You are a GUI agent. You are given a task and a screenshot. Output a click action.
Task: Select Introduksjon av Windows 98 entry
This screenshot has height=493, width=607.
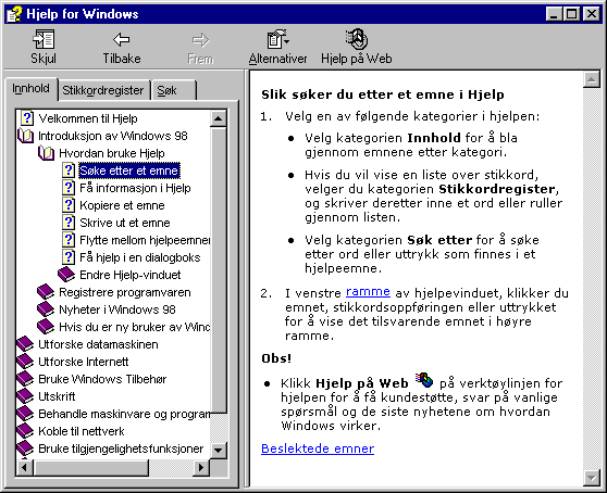click(x=113, y=136)
